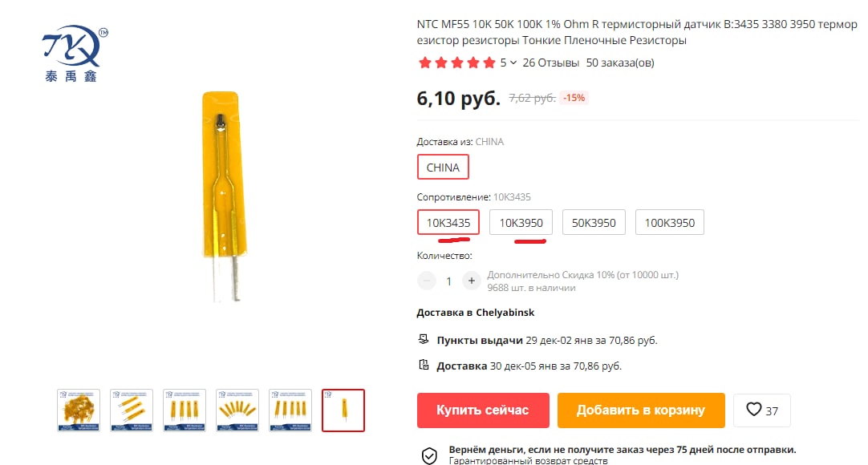Open the 26 Отзывы reviews link
Image resolution: width=868 pixels, height=465 pixels.
[x=551, y=63]
